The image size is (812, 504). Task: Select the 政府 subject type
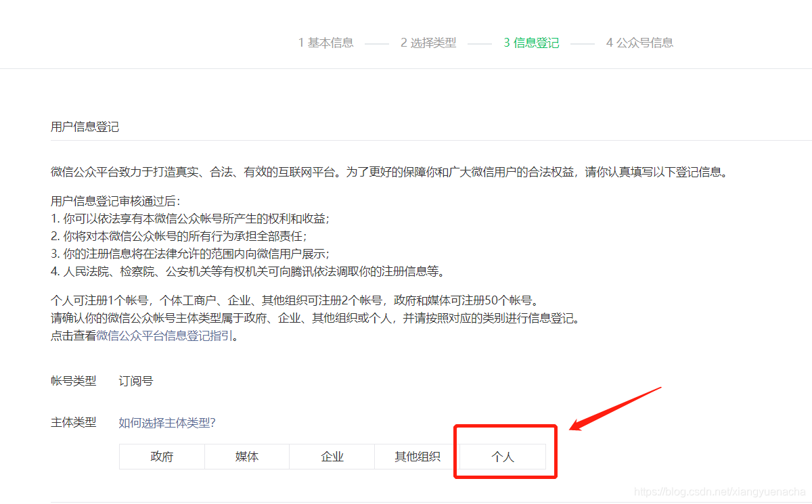click(x=162, y=457)
